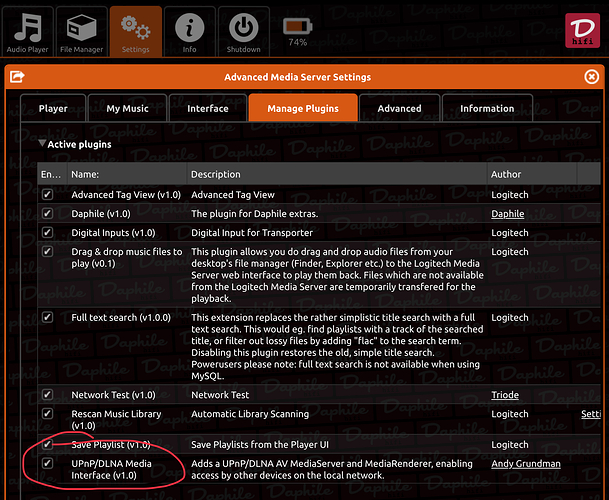Select the Advanced Tag View (v1.0) name
Viewport: 609px width, 500px height.
click(x=126, y=195)
